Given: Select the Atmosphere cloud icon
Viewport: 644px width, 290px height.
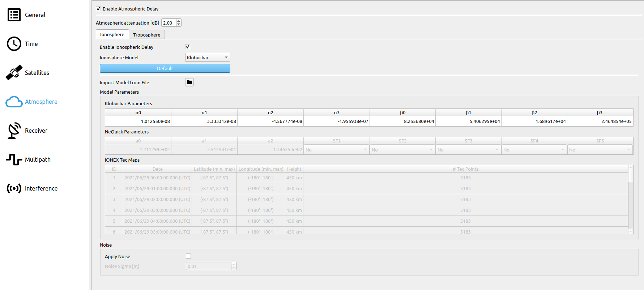Looking at the screenshot, I should click(x=14, y=102).
